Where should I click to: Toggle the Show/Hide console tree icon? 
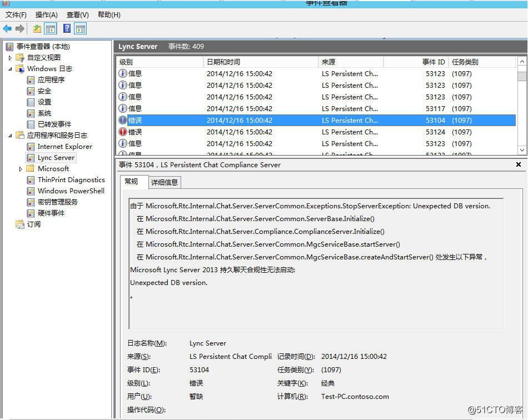tap(51, 29)
